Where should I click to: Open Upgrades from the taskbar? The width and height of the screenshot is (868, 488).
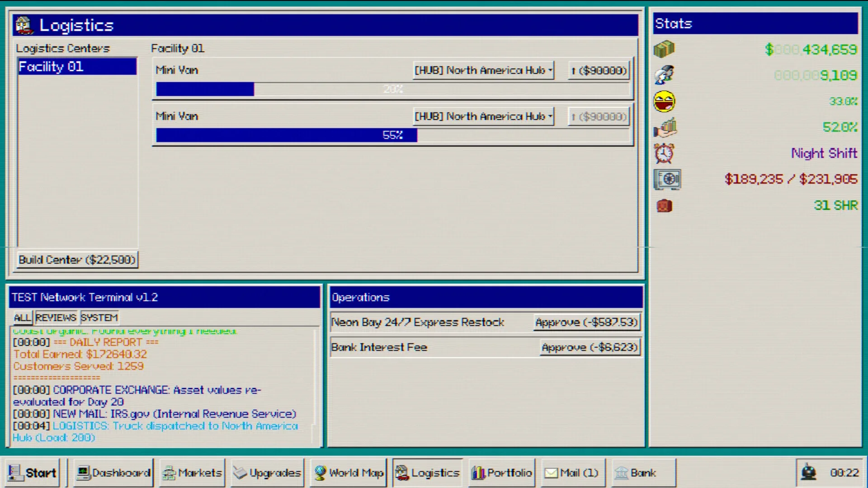pyautogui.click(x=267, y=473)
